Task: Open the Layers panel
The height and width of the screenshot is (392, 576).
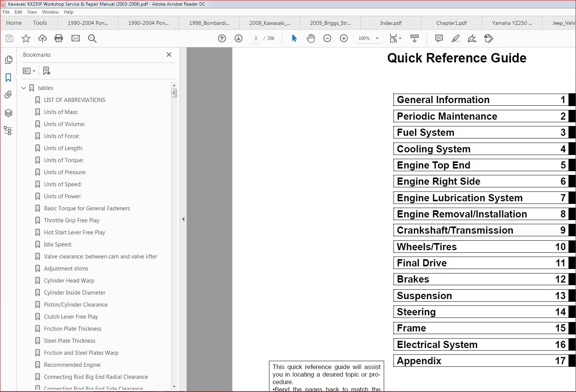Action: pos(8,113)
